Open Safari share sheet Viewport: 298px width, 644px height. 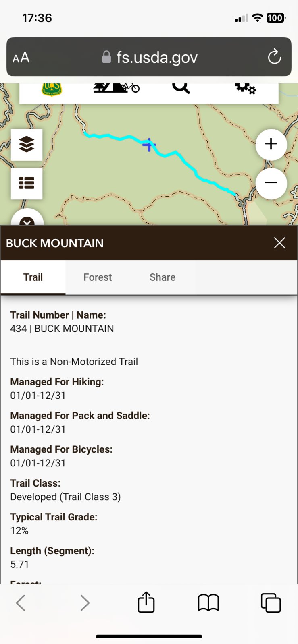click(146, 602)
